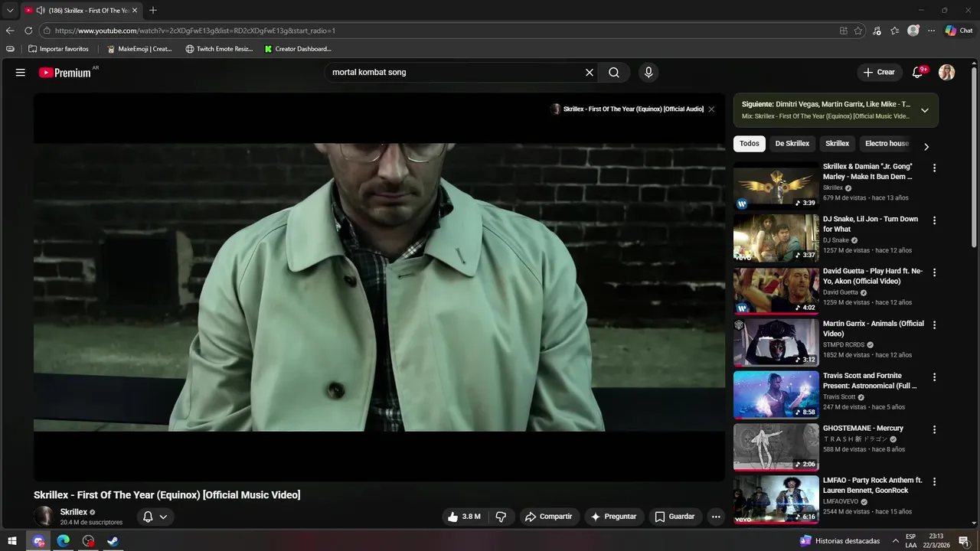Open the Windows Start menu

coord(12,541)
